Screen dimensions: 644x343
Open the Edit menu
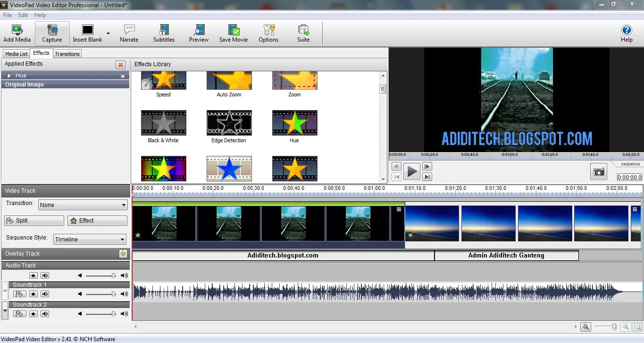coord(23,15)
